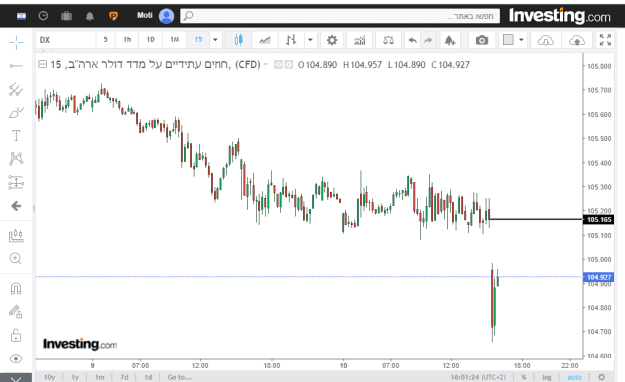Toggle auto scale
Image resolution: width=625 pixels, height=382 pixels.
pos(574,377)
